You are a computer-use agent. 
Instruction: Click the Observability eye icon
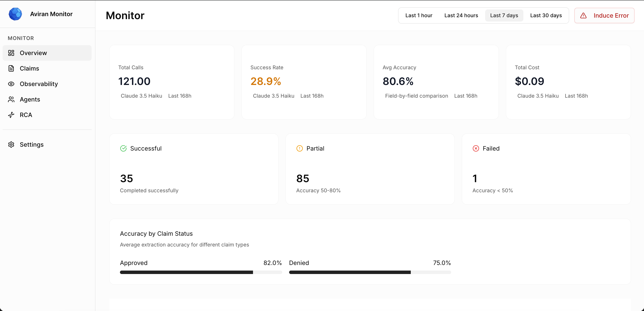pos(11,84)
